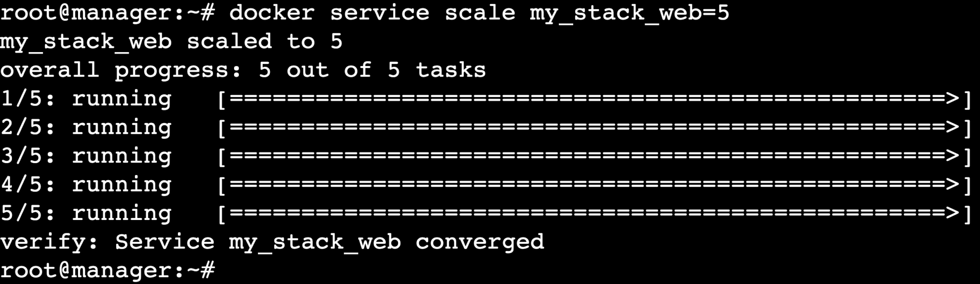Click the "4/5: running" status label
Viewport: 980px width, 284px height.
click(x=86, y=185)
